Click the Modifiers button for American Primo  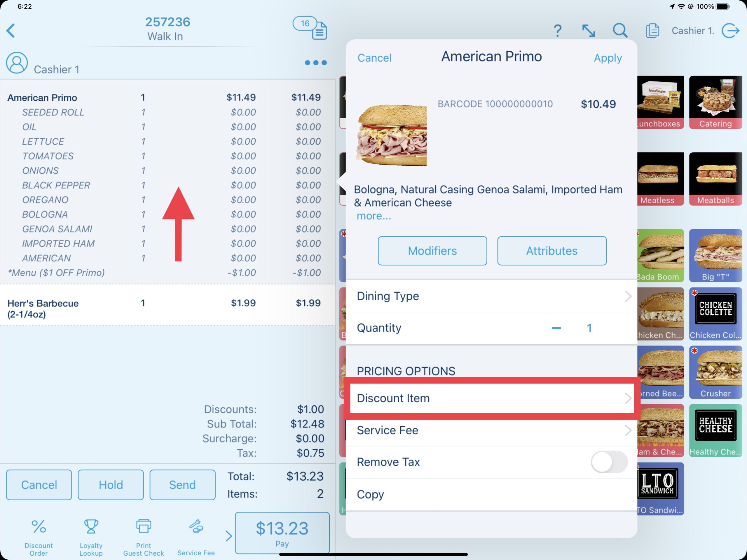point(433,251)
